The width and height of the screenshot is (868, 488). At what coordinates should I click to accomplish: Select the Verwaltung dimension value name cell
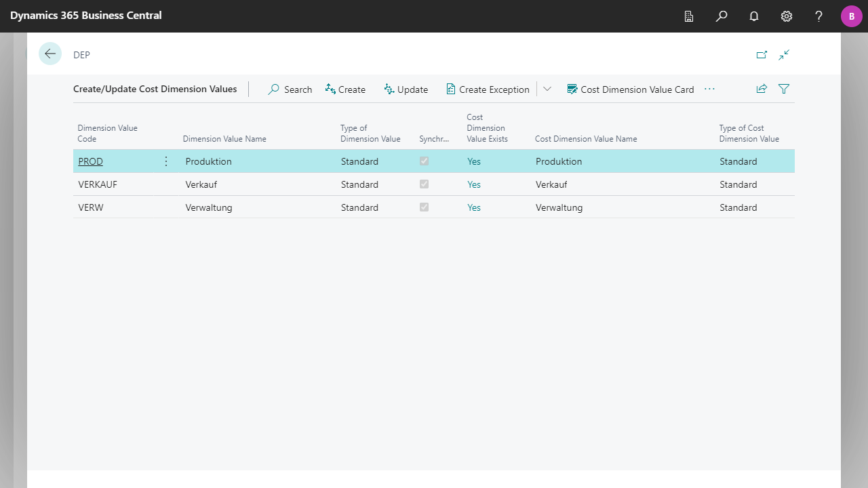click(209, 207)
